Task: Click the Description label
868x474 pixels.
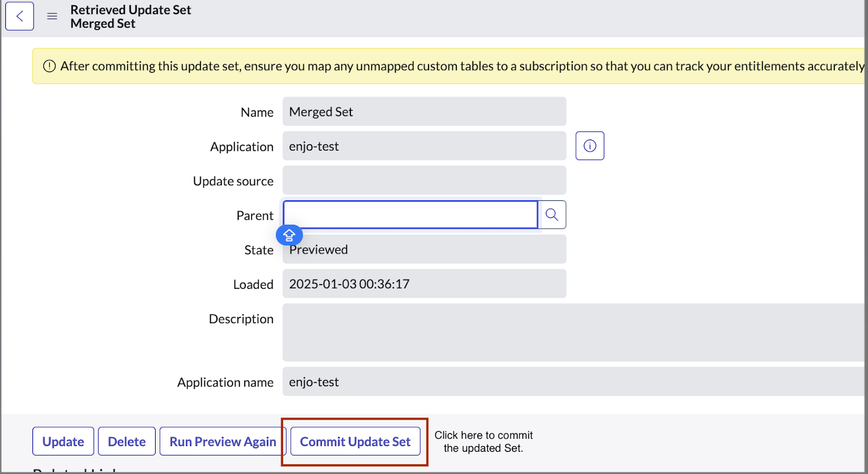Action: coord(241,319)
